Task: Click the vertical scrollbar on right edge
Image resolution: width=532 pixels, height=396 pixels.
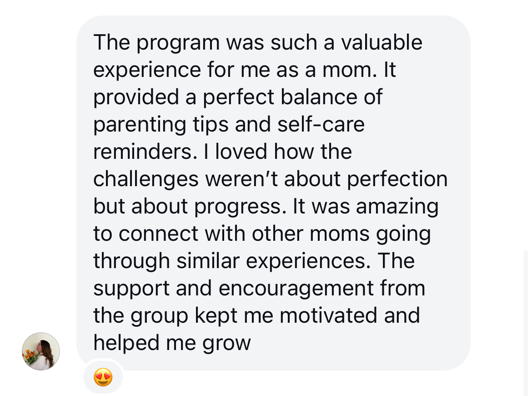Action: [x=526, y=319]
